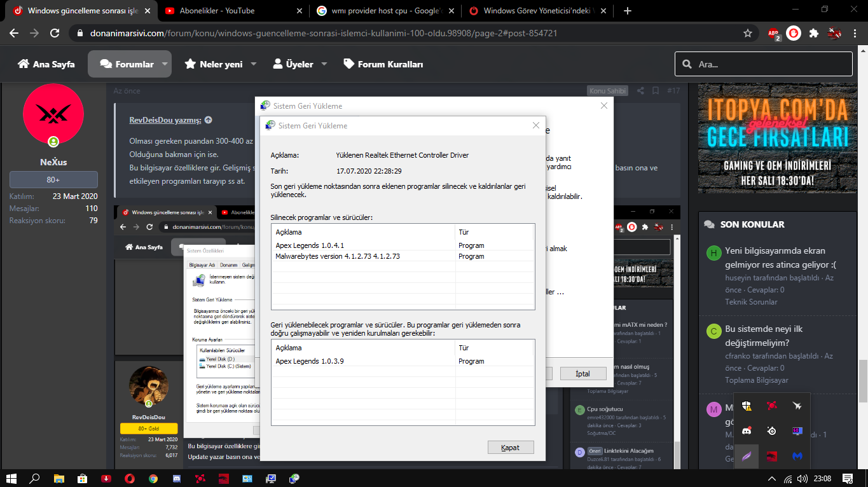868x487 pixels.
Task: Collapse tray overflow with the up chevron
Action: tap(772, 478)
